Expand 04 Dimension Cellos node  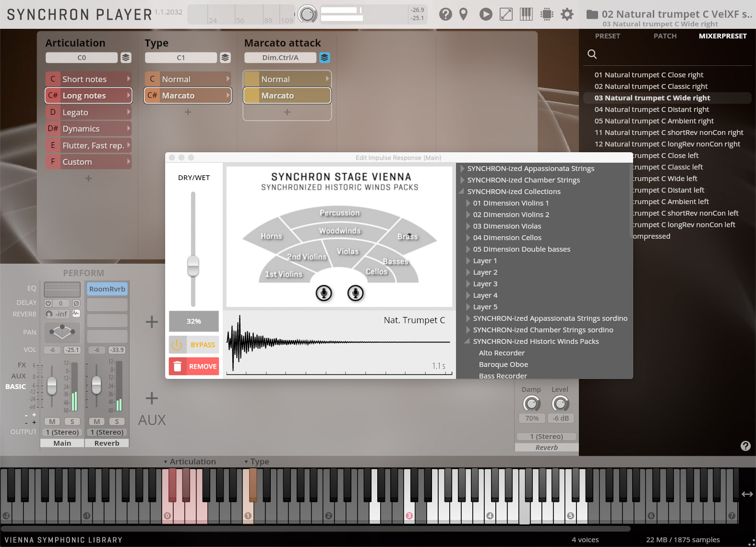pyautogui.click(x=468, y=238)
